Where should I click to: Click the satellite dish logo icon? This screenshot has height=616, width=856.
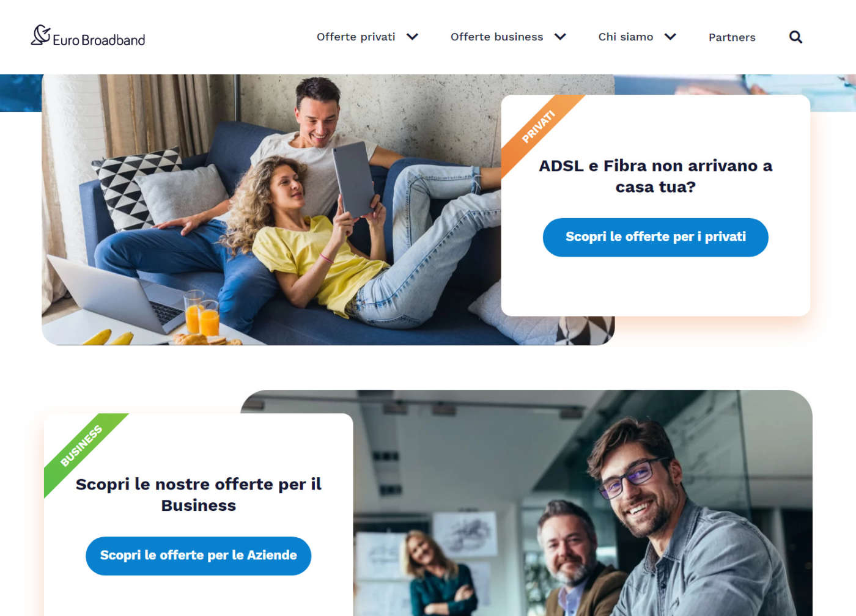click(40, 34)
